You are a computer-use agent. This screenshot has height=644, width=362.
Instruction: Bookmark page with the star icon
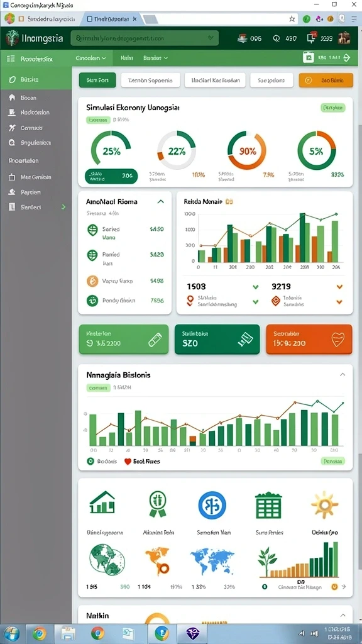[x=292, y=19]
